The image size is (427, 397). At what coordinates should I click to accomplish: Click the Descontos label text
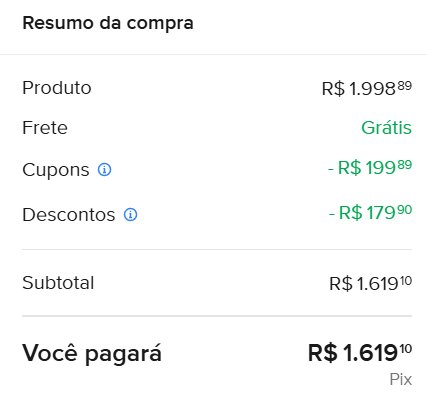coord(69,215)
